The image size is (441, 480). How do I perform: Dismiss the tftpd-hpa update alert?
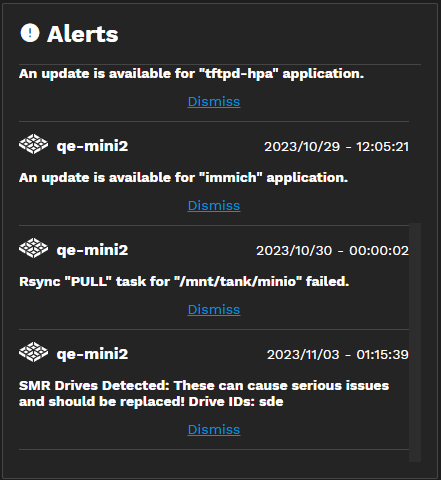pyautogui.click(x=214, y=102)
